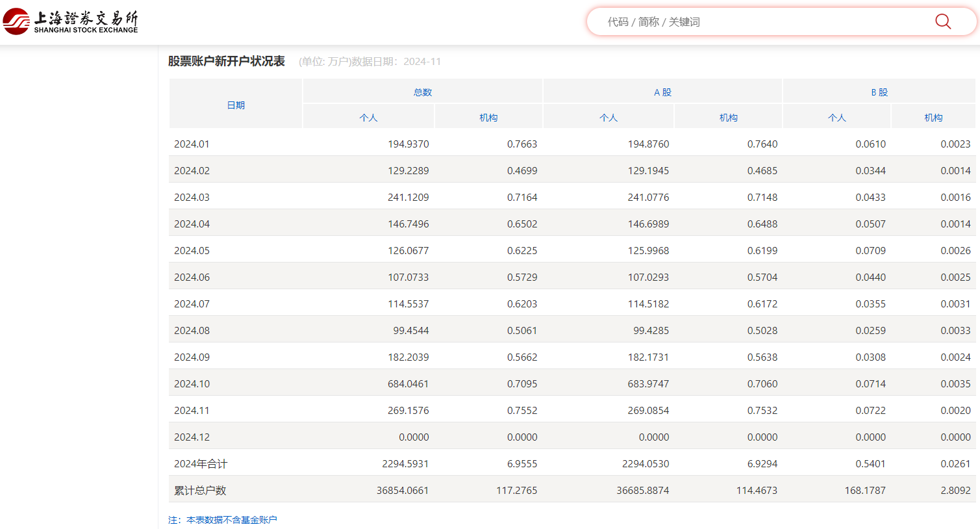Click the 2024年合计 row label

click(201, 464)
